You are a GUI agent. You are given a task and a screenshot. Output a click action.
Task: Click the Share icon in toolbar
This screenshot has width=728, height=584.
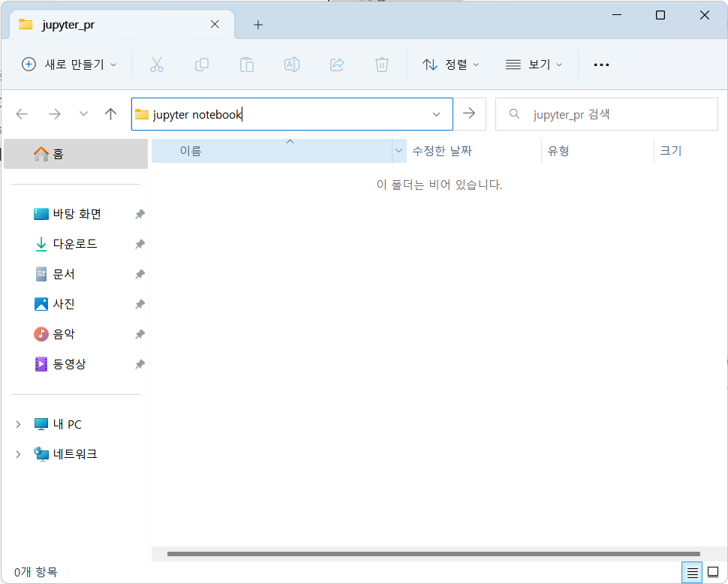coord(337,65)
